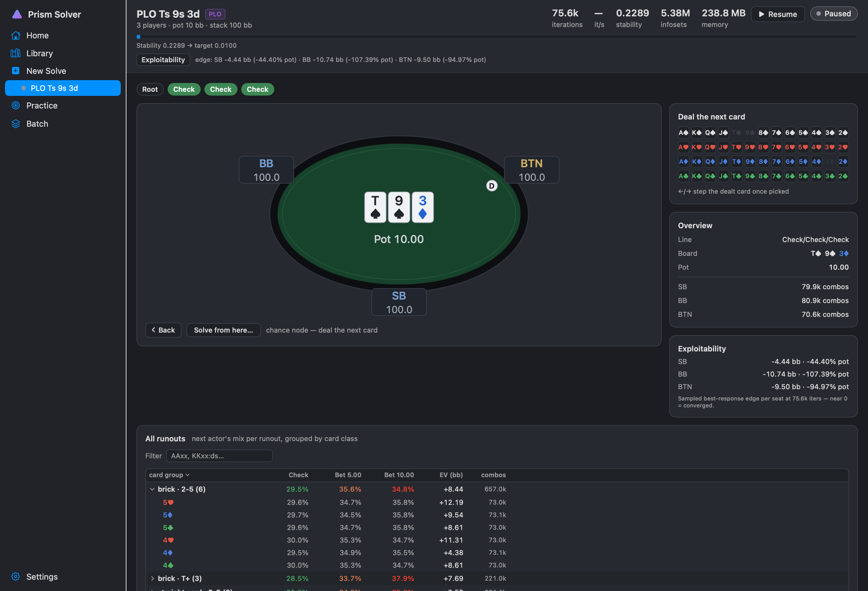Deal the Ace of spades card

[x=683, y=133]
